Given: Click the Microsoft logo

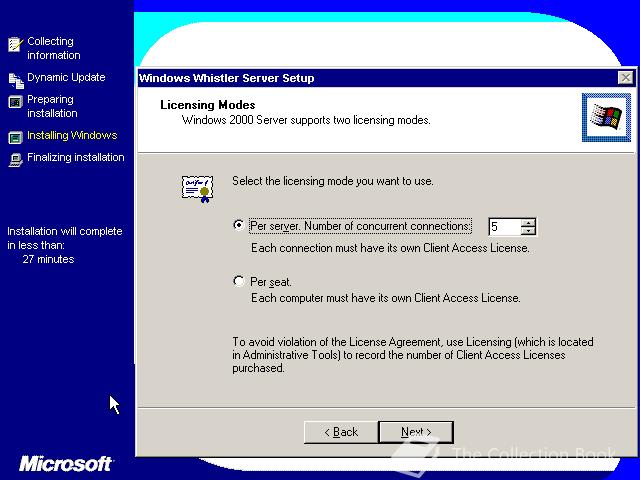Looking at the screenshot, I should pyautogui.click(x=66, y=464).
